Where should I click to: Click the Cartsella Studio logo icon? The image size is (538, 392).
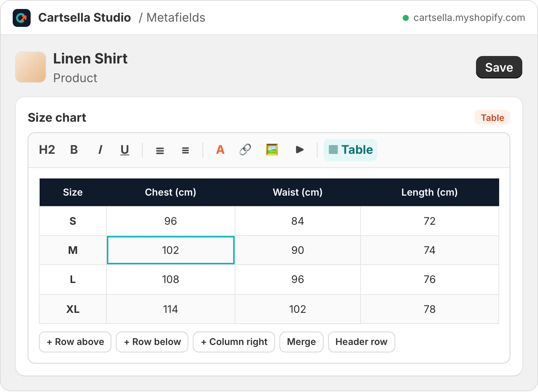(22, 18)
